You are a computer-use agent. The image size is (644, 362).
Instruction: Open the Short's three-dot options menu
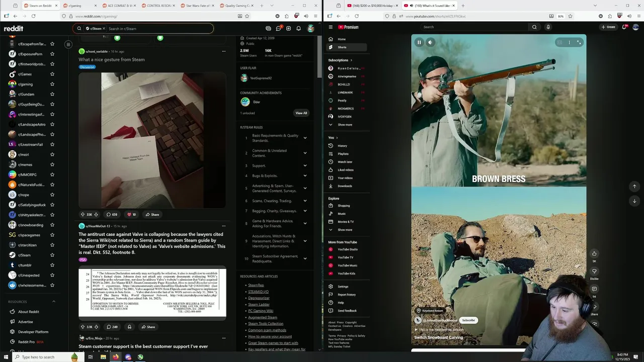[x=570, y=43]
